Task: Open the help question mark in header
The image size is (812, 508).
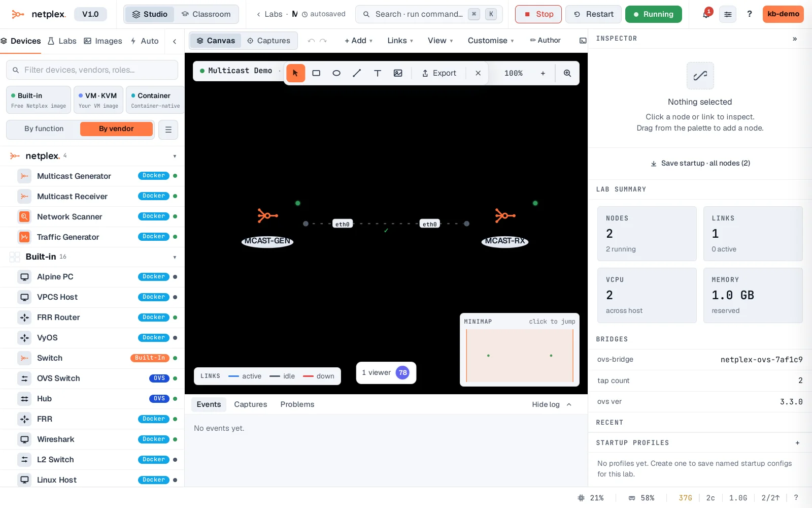Action: (x=749, y=14)
